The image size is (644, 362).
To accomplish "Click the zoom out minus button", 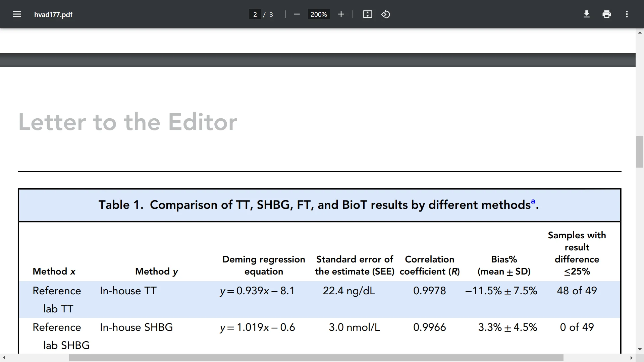I will click(x=297, y=14).
